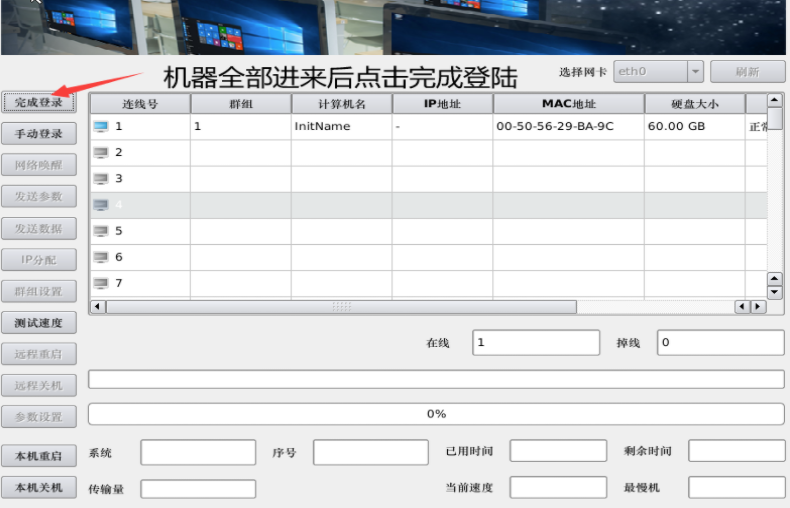Click the computer icon in row 1

(x=101, y=127)
